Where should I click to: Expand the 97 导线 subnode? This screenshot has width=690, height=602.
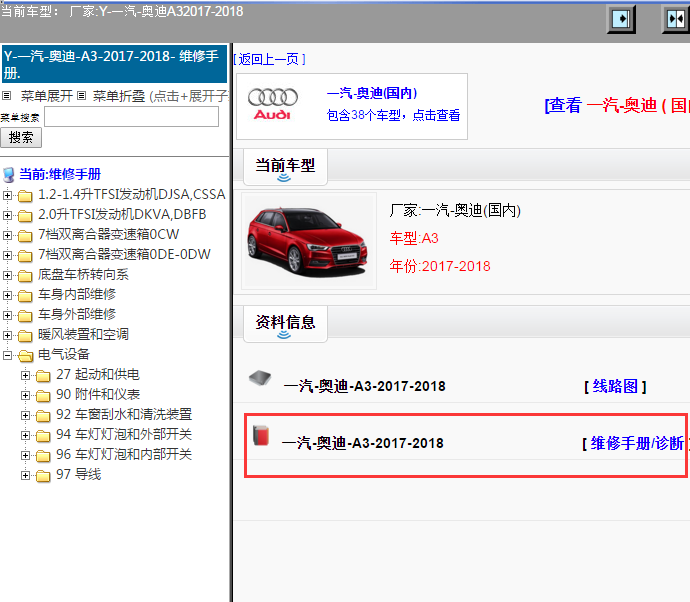[x=26, y=475]
